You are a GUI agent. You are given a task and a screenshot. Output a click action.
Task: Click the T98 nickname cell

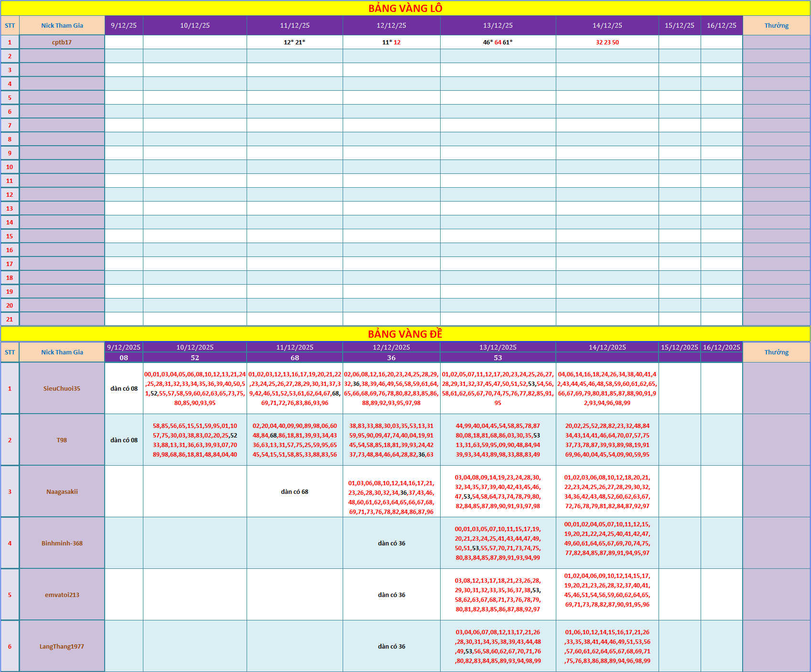pyautogui.click(x=62, y=440)
